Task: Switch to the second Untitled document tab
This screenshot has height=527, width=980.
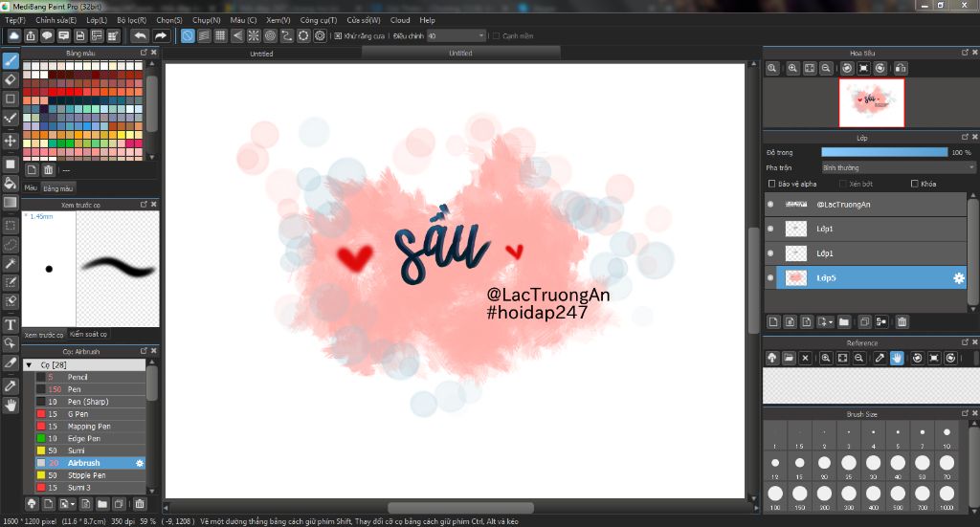Action: 460,53
